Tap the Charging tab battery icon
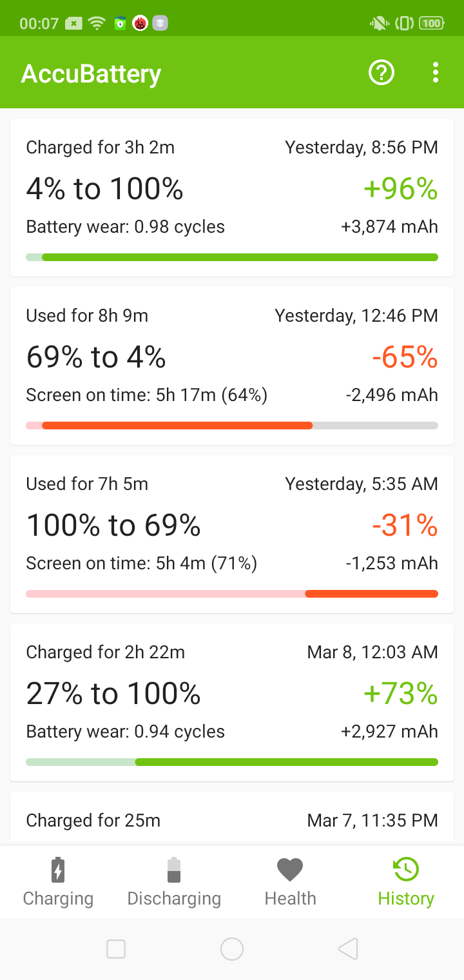Image resolution: width=464 pixels, height=980 pixels. [58, 870]
